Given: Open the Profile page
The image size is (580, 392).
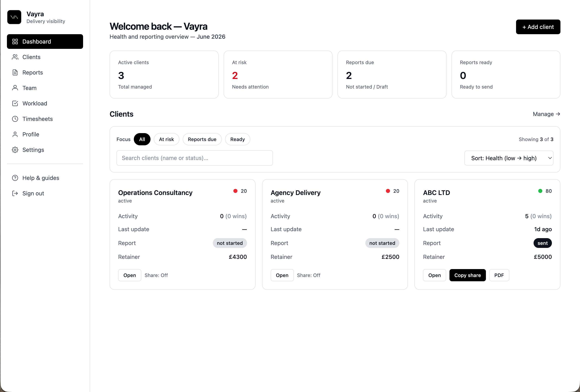Looking at the screenshot, I should point(45,134).
